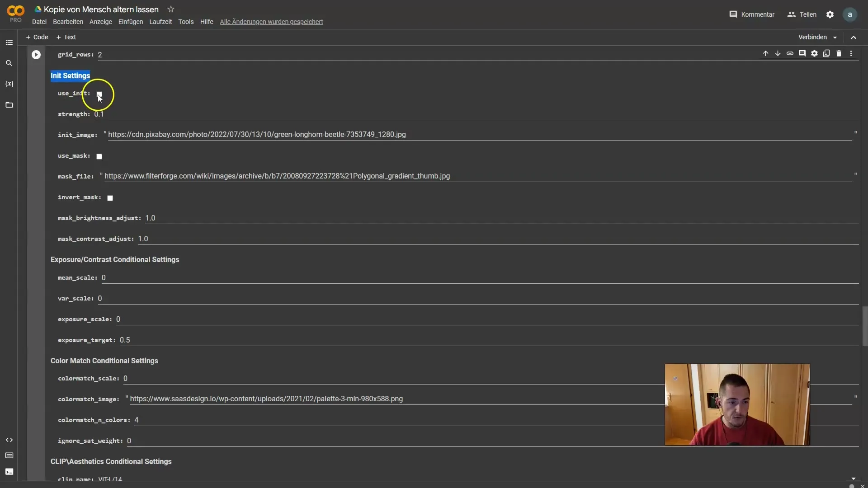Collapse the header with chevron up
Image resolution: width=868 pixels, height=488 pixels.
click(854, 38)
